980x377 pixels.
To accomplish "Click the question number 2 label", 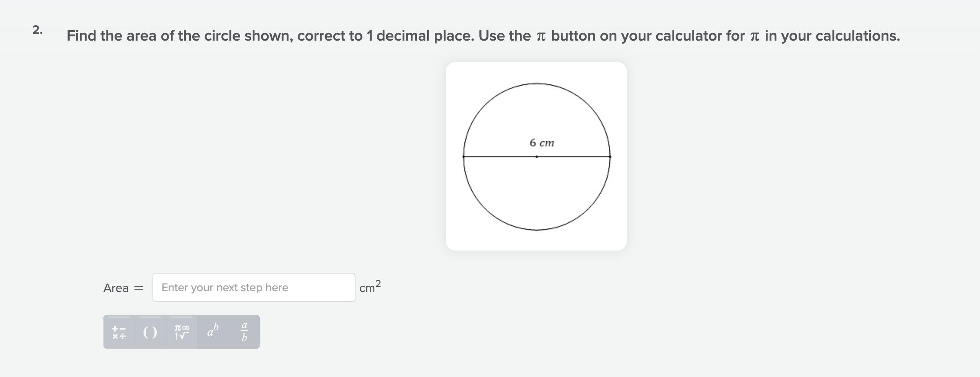I will [37, 30].
